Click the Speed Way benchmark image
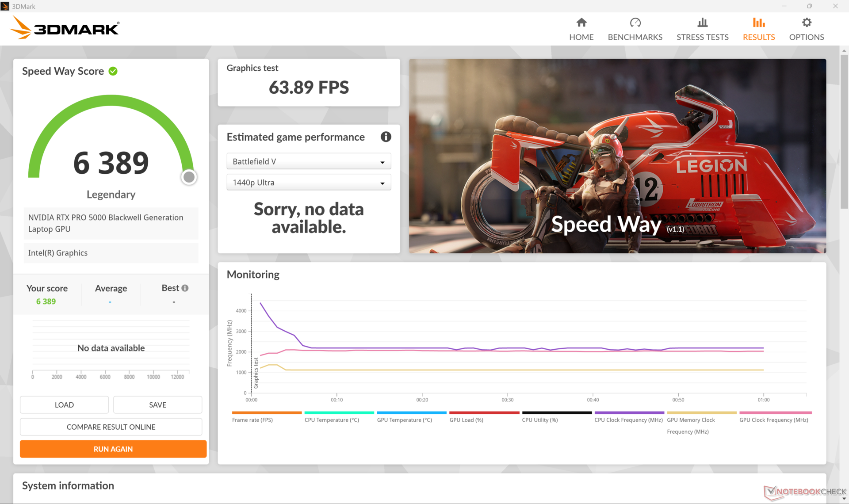The height and width of the screenshot is (504, 849). tap(617, 156)
